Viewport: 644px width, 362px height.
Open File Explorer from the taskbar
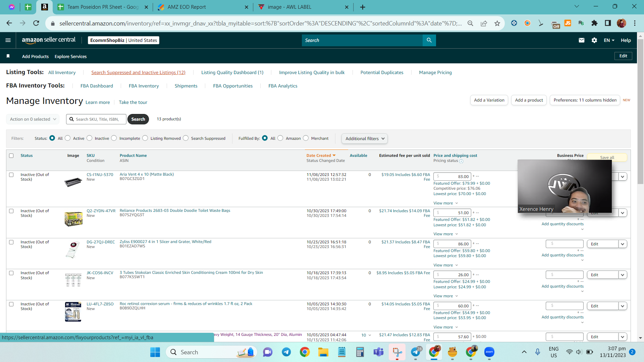tap(323, 352)
